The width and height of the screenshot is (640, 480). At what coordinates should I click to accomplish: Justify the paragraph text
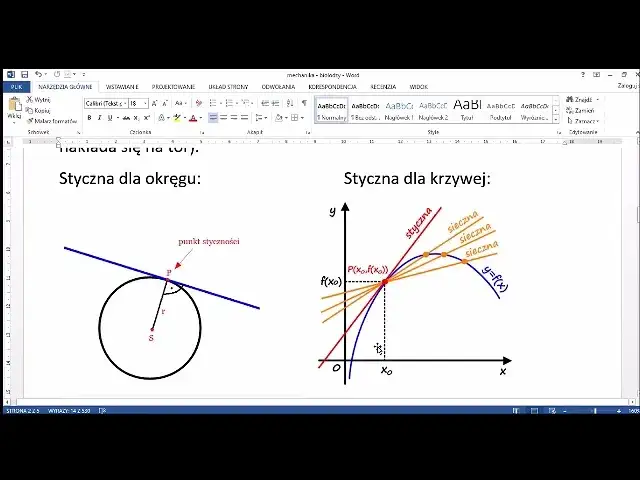(244, 118)
